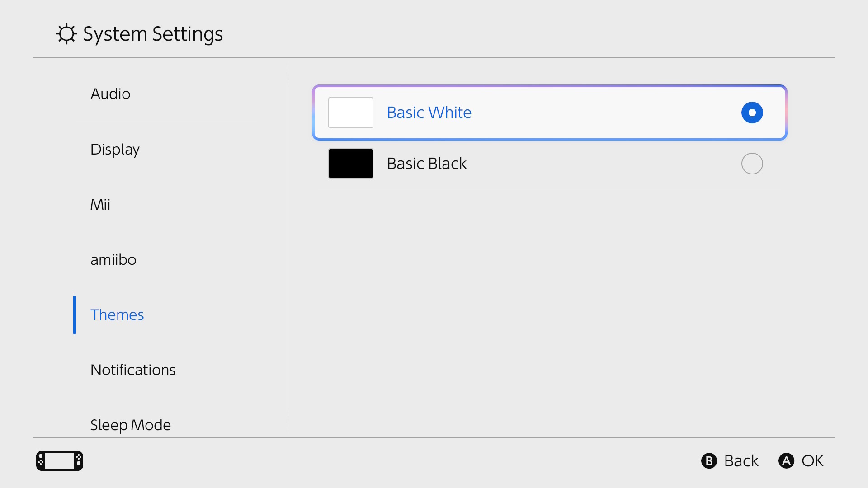Image resolution: width=868 pixels, height=488 pixels.
Task: Choose the Basic White theme label
Action: click(x=429, y=113)
